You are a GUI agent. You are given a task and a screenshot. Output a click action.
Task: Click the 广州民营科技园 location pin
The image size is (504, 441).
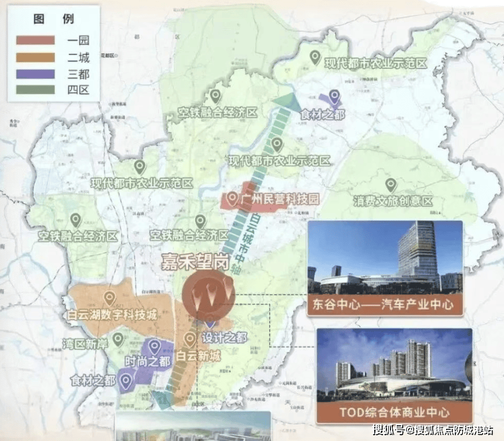[x=233, y=200]
